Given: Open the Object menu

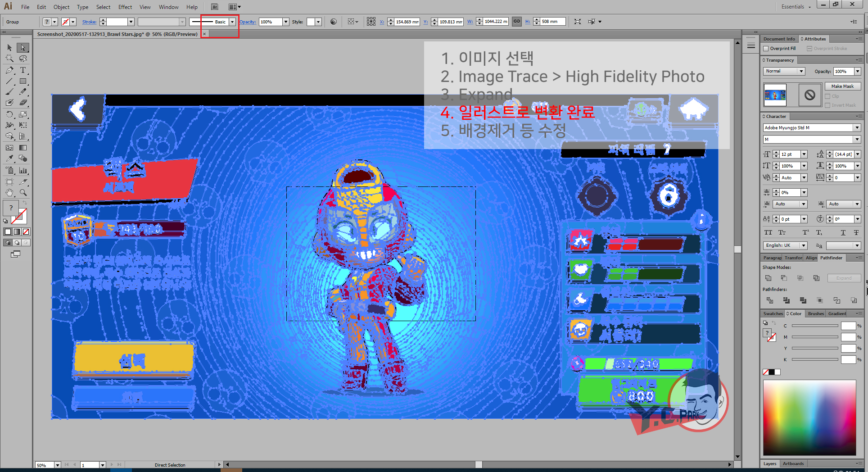Looking at the screenshot, I should [61, 7].
